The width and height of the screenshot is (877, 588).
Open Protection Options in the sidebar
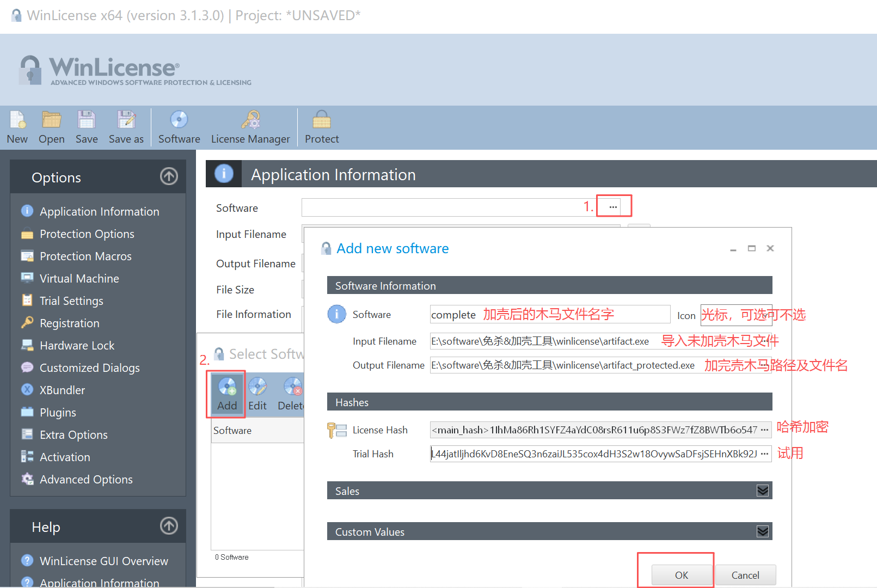87,234
